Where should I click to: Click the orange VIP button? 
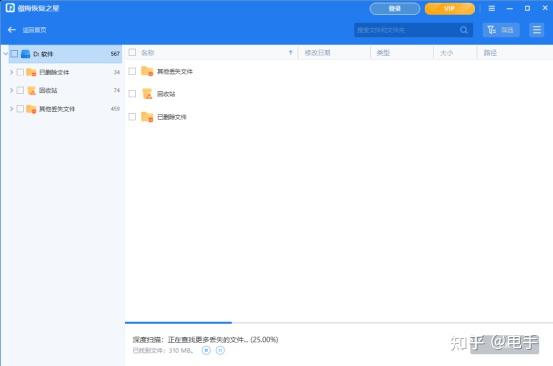click(450, 8)
